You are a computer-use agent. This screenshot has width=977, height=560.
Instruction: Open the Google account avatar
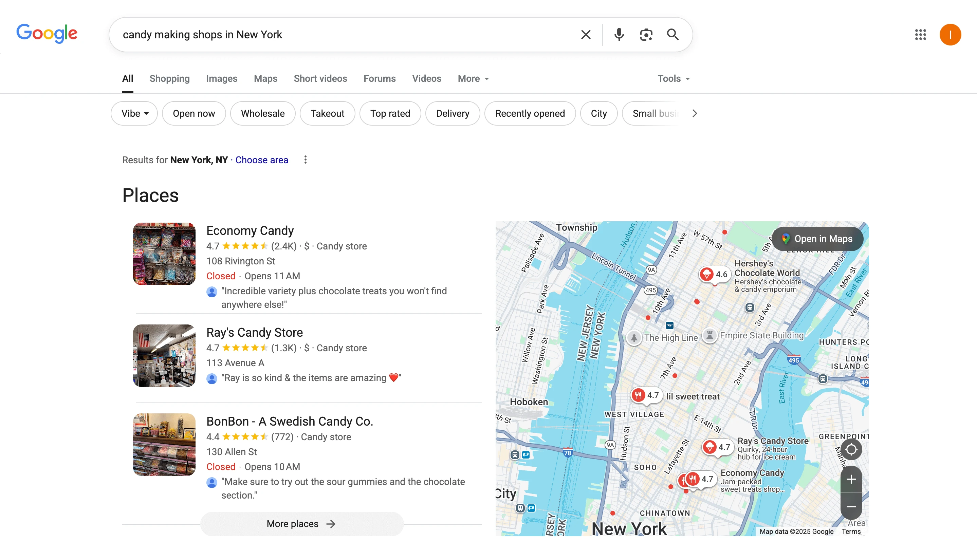(x=950, y=35)
